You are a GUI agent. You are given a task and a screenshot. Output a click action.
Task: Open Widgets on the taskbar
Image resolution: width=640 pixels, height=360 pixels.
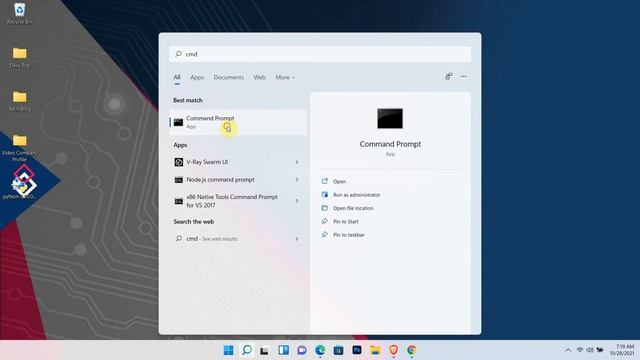(283, 350)
